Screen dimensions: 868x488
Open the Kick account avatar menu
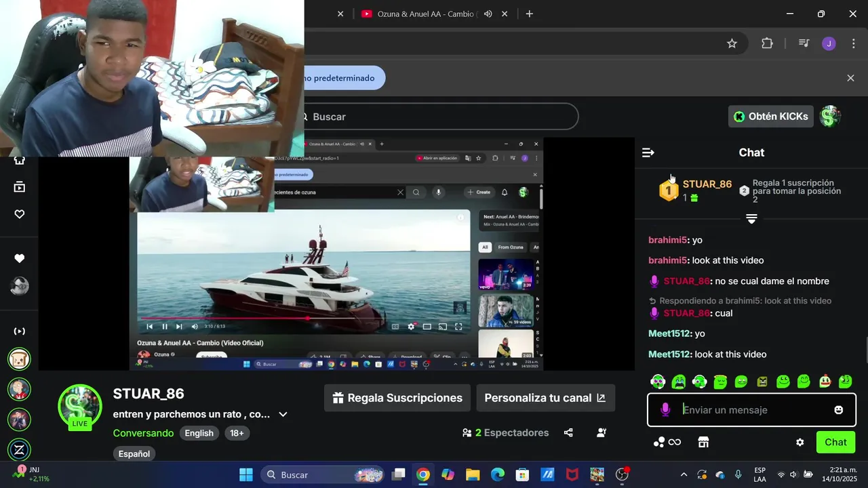[x=830, y=117]
